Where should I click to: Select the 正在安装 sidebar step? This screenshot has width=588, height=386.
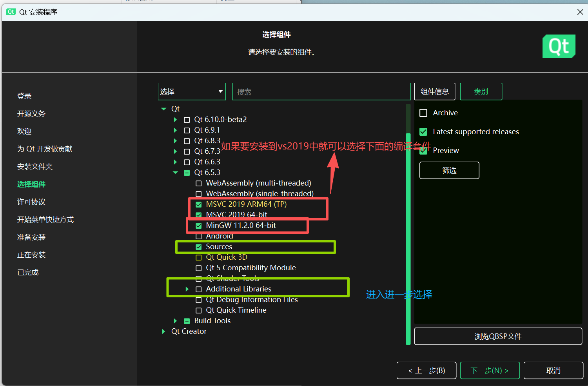point(31,255)
